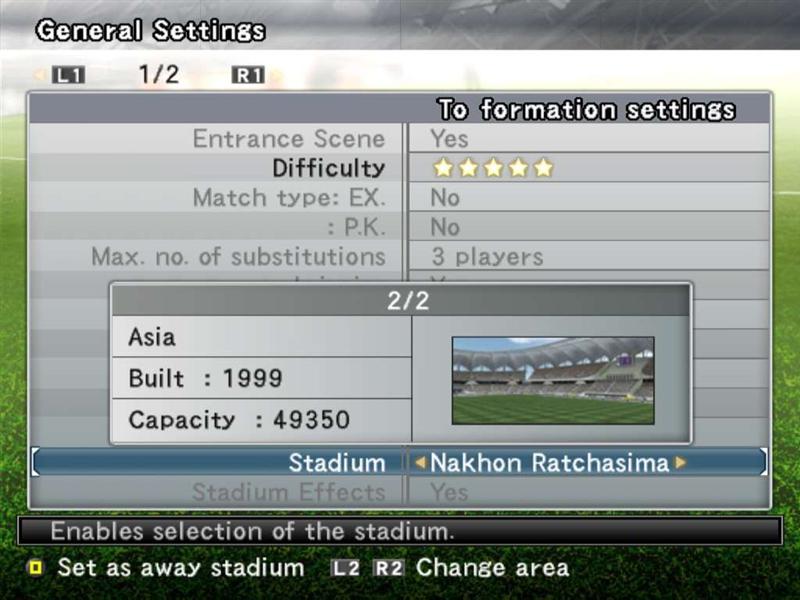The width and height of the screenshot is (800, 600).
Task: Click the fifth difficulty star
Action: tap(543, 168)
